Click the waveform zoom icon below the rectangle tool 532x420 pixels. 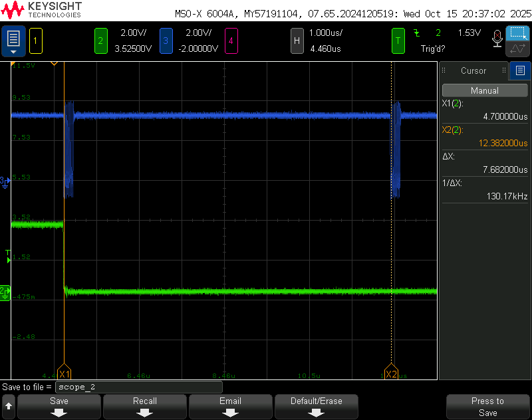517,49
